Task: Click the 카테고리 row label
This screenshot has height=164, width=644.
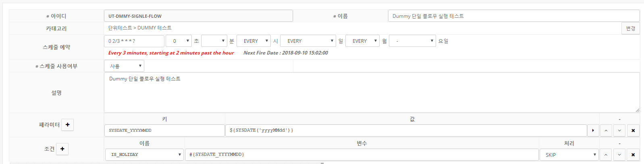Action: pyautogui.click(x=56, y=29)
